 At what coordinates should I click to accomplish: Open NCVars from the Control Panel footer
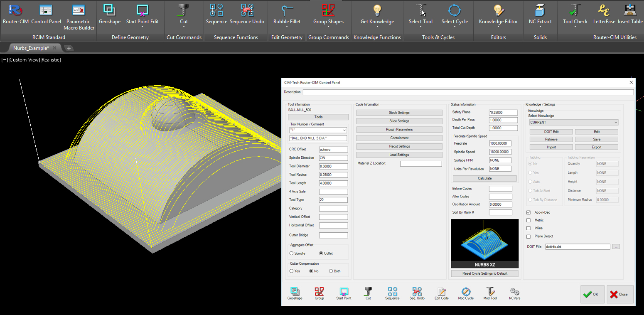pos(514,293)
